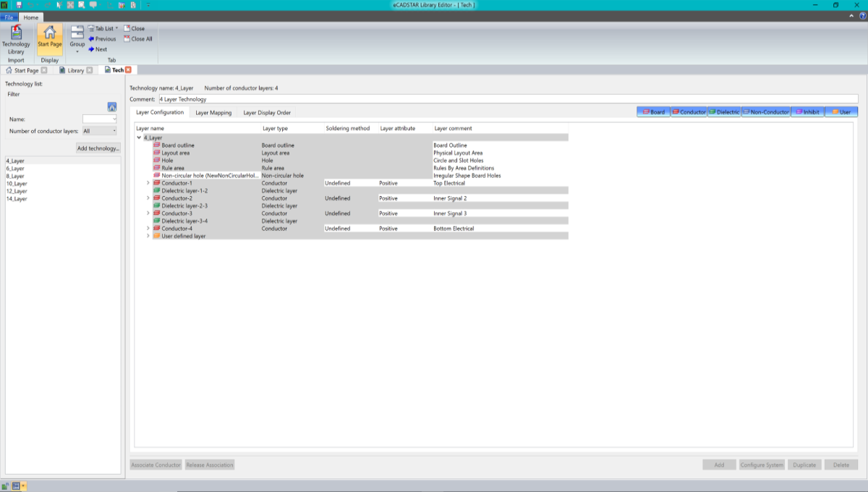868x492 pixels.
Task: Click the Close All tabs icon
Action: point(127,39)
